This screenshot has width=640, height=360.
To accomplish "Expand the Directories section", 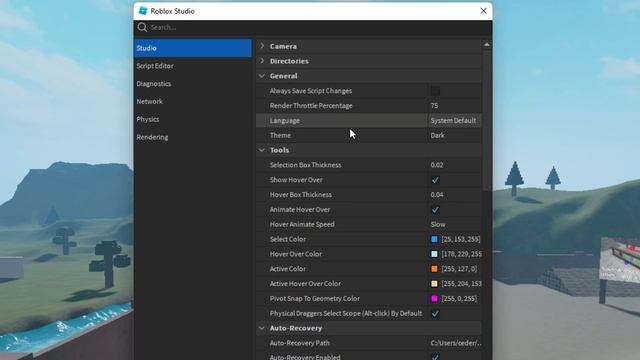I will pos(262,61).
